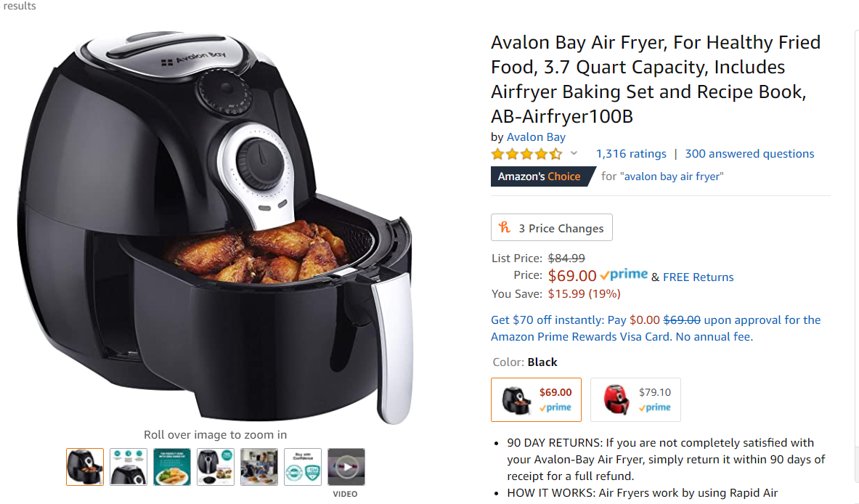This screenshot has width=859, height=504.
Task: Expand the rating breakdown chevron
Action: tap(574, 154)
